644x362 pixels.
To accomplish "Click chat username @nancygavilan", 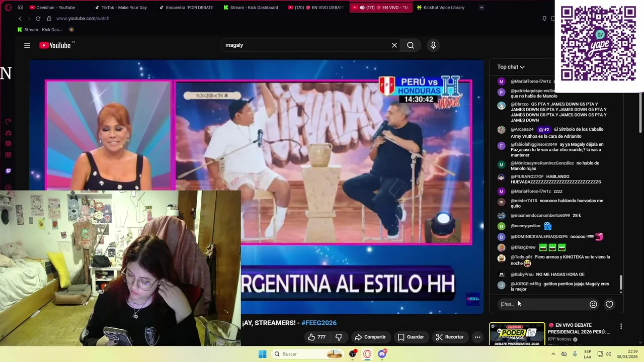I will [x=525, y=226].
